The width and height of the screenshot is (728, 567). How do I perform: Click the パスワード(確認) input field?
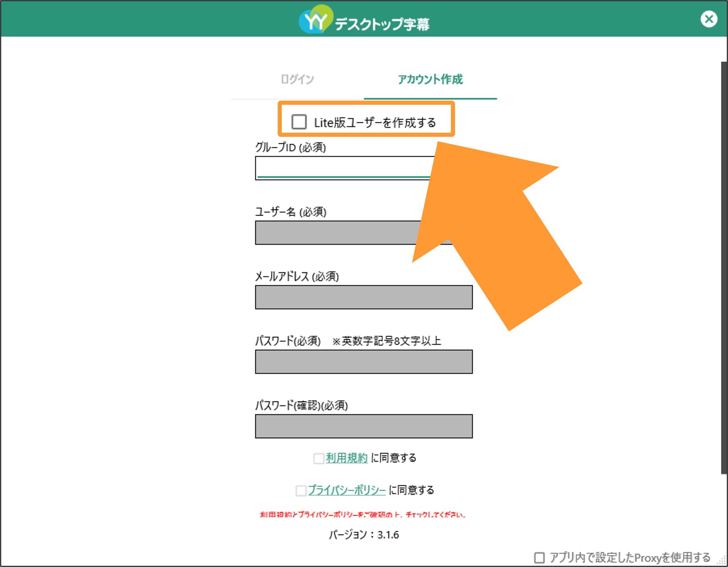coord(364,426)
